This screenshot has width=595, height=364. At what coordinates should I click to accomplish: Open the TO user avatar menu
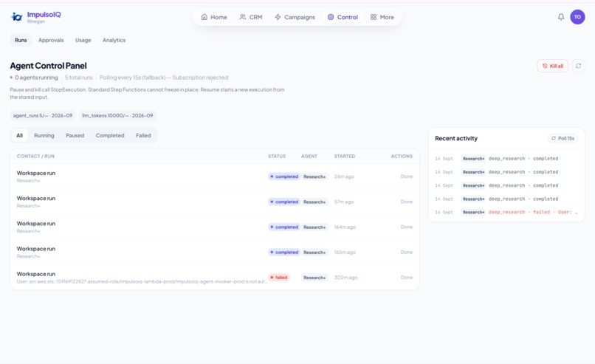coord(577,17)
